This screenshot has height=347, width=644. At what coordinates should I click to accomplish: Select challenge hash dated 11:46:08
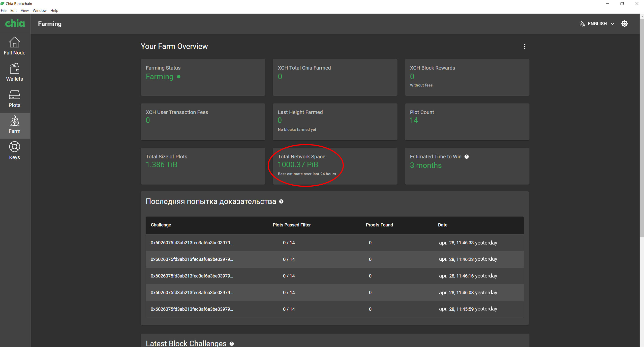pyautogui.click(x=192, y=293)
